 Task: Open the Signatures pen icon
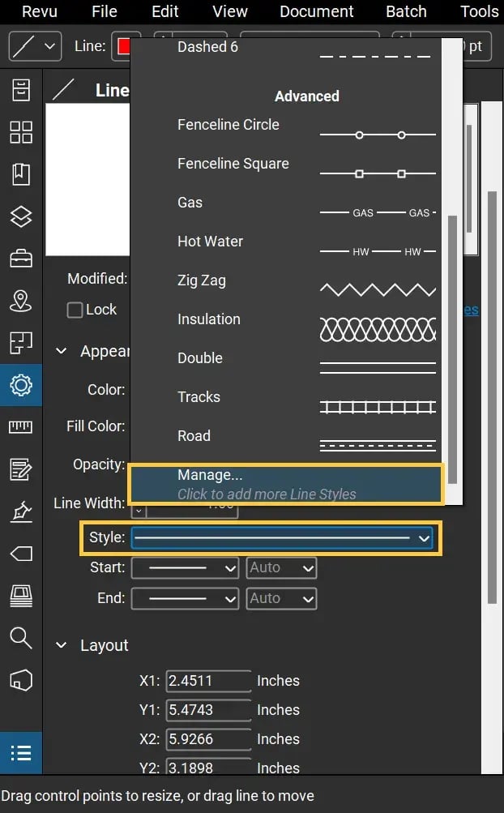tap(21, 511)
